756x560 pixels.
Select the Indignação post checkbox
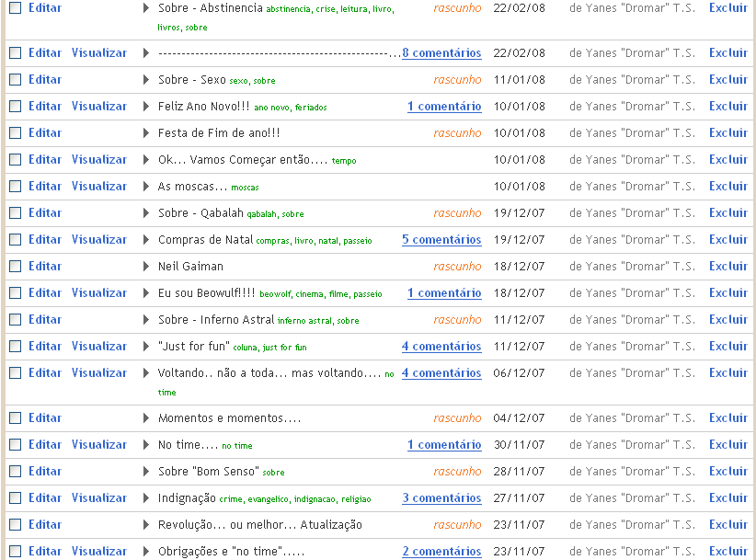point(16,497)
